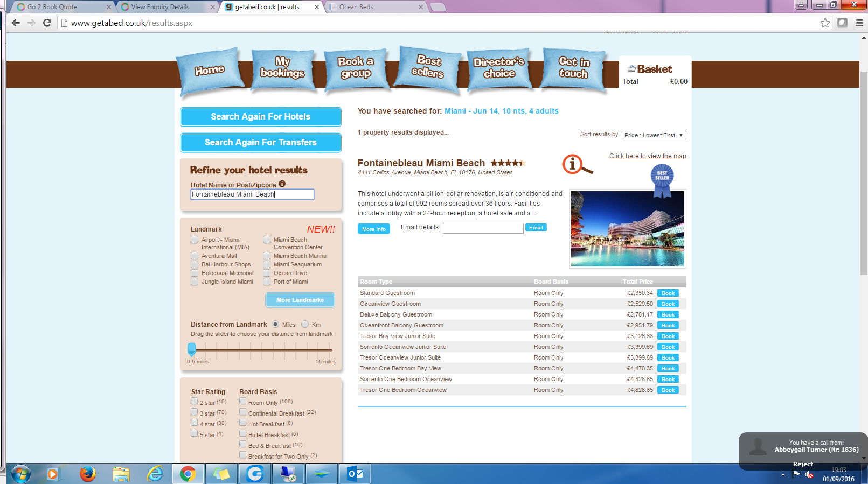Filter results by 4 star rating
The height and width of the screenshot is (484, 868).
(194, 423)
